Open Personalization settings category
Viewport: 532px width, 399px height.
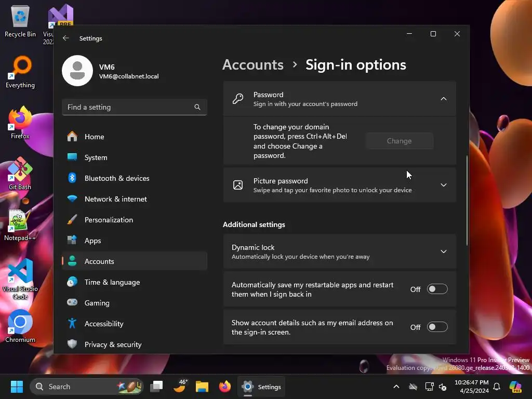[135, 220]
